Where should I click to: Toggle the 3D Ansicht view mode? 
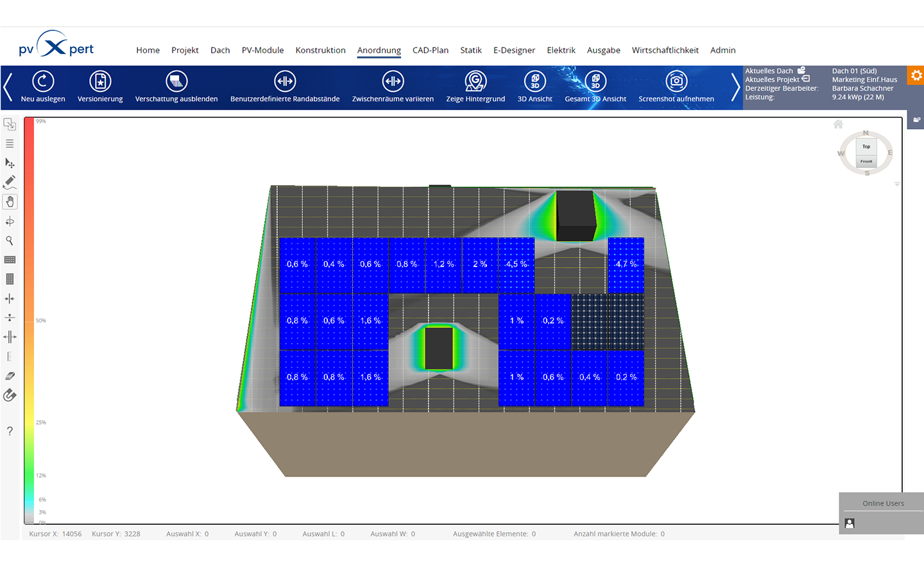pos(535,82)
